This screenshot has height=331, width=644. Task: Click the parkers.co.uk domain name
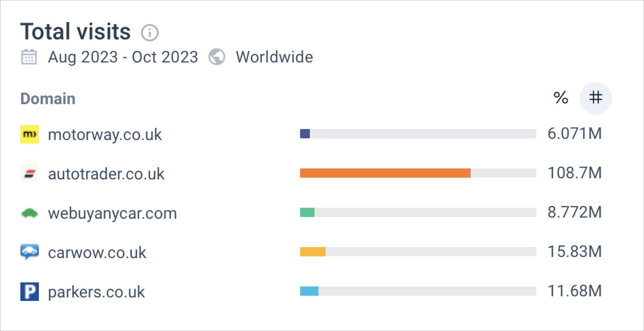(x=96, y=292)
